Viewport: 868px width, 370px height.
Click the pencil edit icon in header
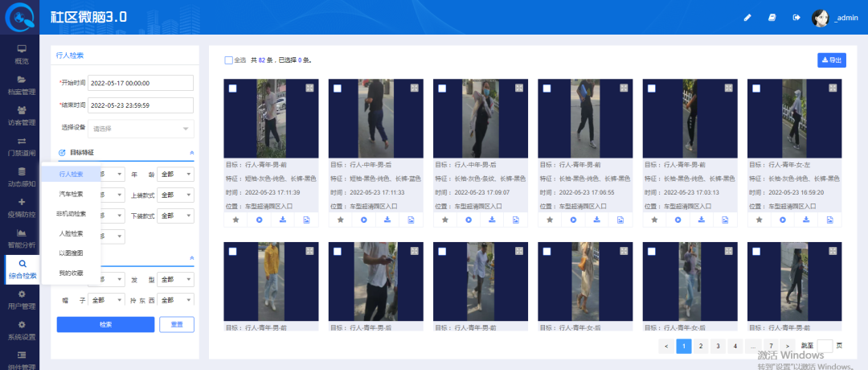[x=747, y=18]
